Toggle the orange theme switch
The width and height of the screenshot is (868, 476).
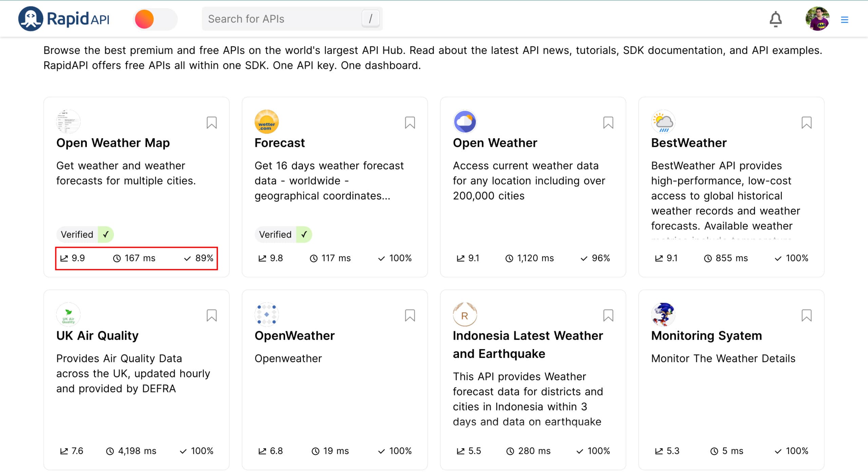pyautogui.click(x=155, y=19)
